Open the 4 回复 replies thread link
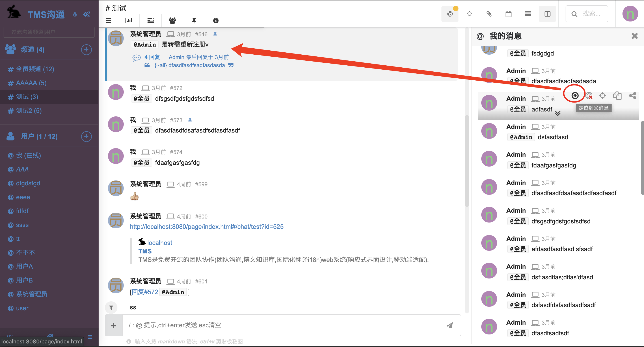 tap(152, 57)
